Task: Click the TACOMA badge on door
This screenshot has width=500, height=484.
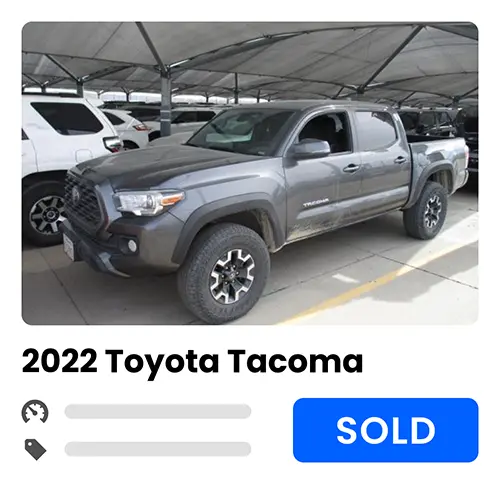Action: pyautogui.click(x=316, y=202)
